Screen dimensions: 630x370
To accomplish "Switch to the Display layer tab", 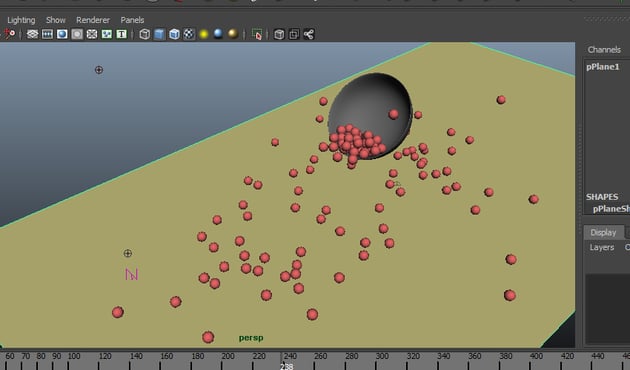I will [x=603, y=232].
